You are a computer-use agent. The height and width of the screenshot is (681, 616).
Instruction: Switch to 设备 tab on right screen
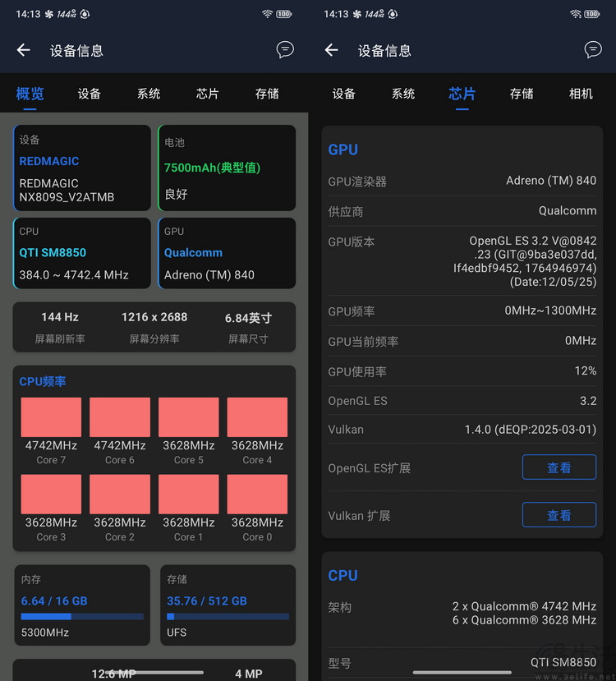tap(344, 94)
